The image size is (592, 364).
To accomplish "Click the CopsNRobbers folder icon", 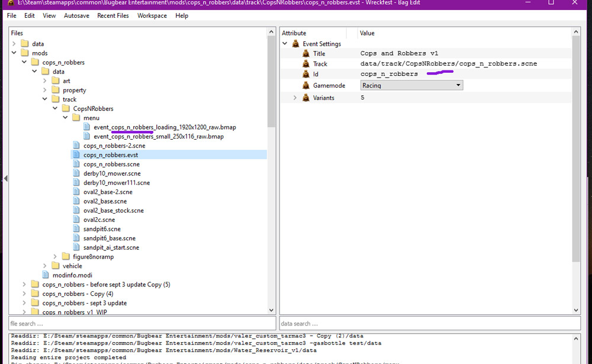I will click(x=66, y=108).
